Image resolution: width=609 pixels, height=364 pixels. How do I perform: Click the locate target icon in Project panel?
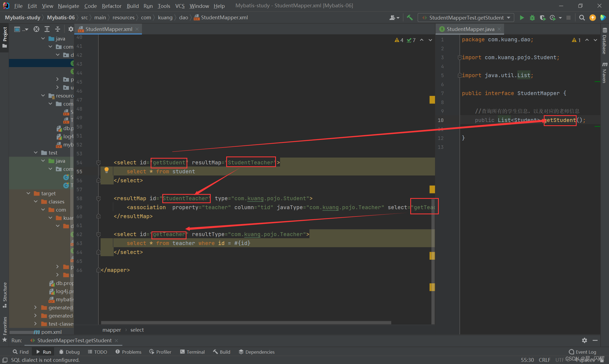(x=36, y=29)
